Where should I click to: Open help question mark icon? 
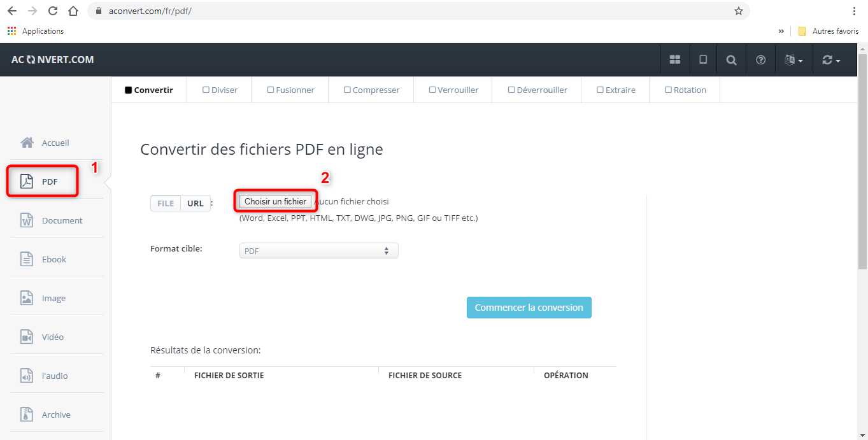[x=760, y=60]
